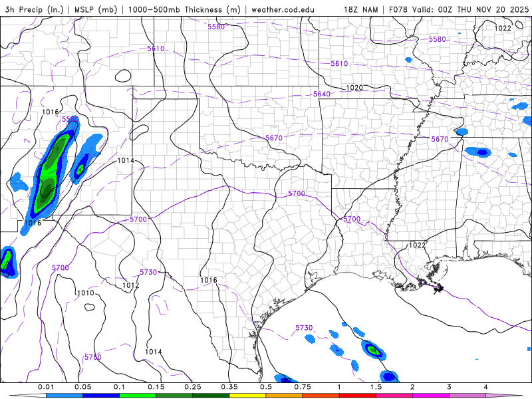Click the '5760' thickness contour label
Image resolution: width=532 pixels, height=399 pixels.
click(x=92, y=357)
